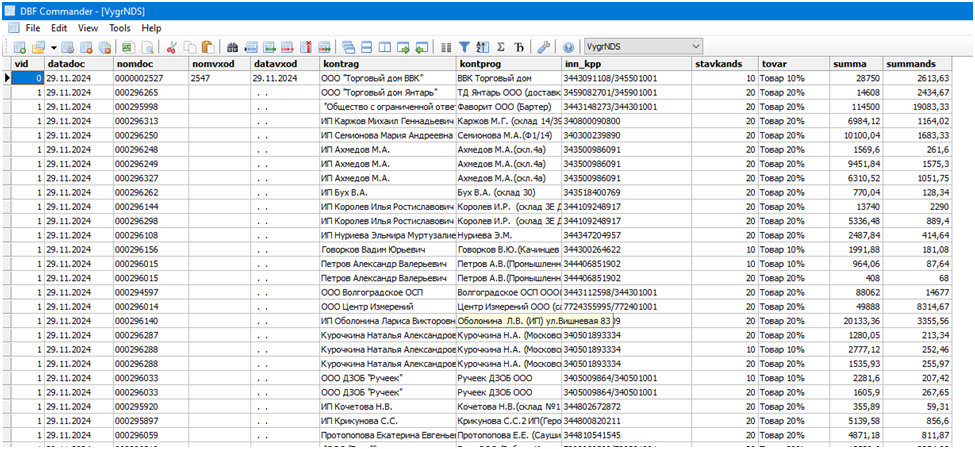Viewport: 975px width, 449px height.
Task: Click the sigma sum icon
Action: point(501,47)
